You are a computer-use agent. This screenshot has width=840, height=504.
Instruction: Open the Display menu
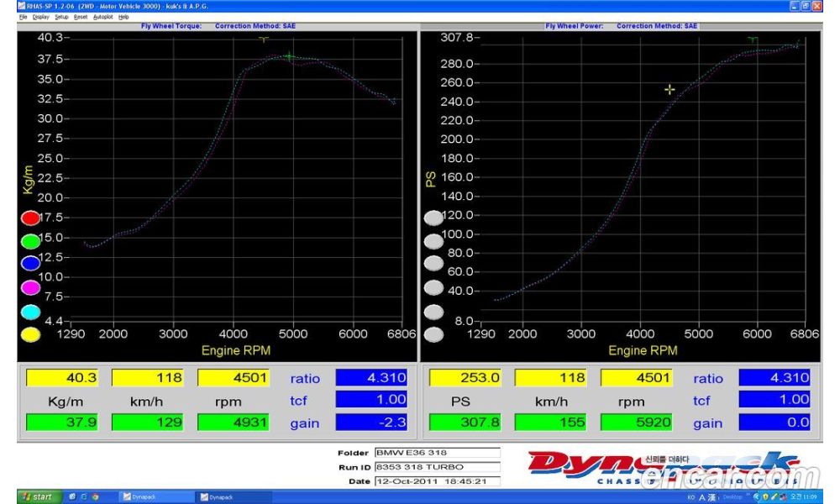40,17
